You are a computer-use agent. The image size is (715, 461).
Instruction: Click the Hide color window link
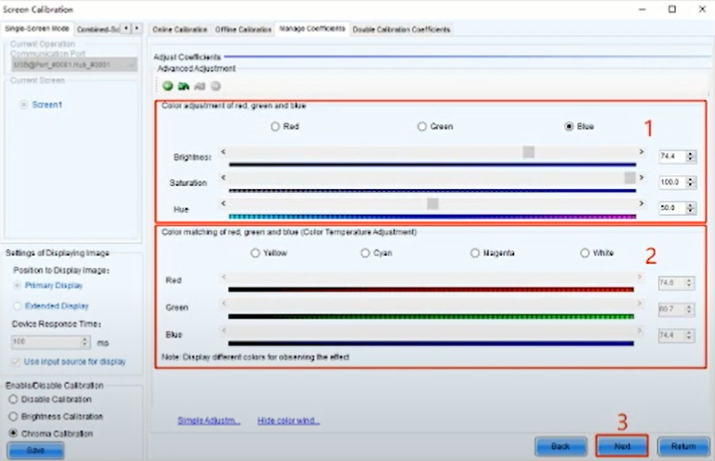(288, 420)
